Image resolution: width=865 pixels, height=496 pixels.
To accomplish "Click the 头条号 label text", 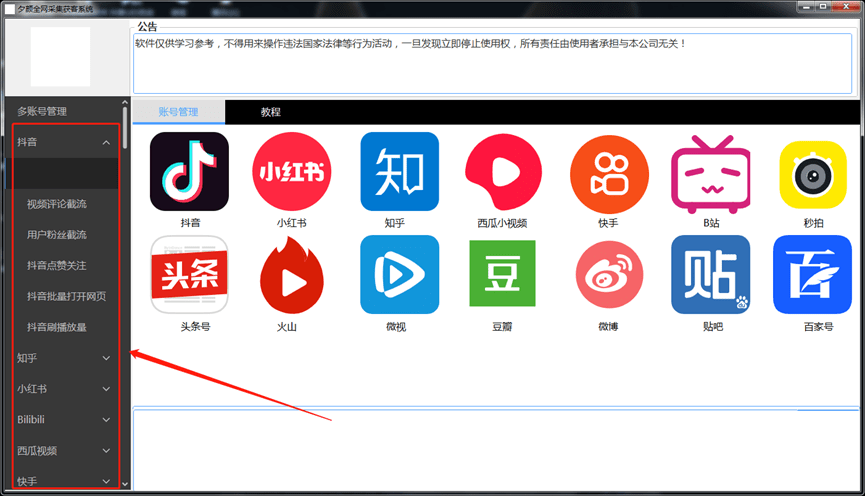I will (x=195, y=327).
